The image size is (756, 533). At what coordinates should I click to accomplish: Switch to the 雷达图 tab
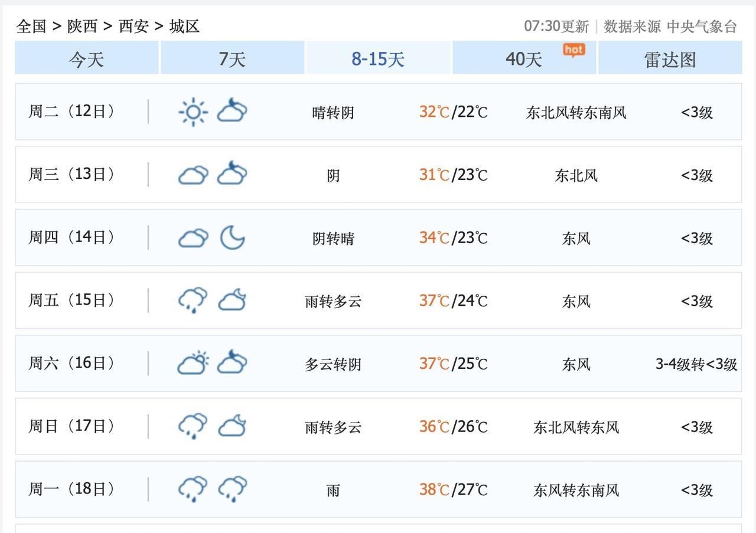[x=670, y=58]
